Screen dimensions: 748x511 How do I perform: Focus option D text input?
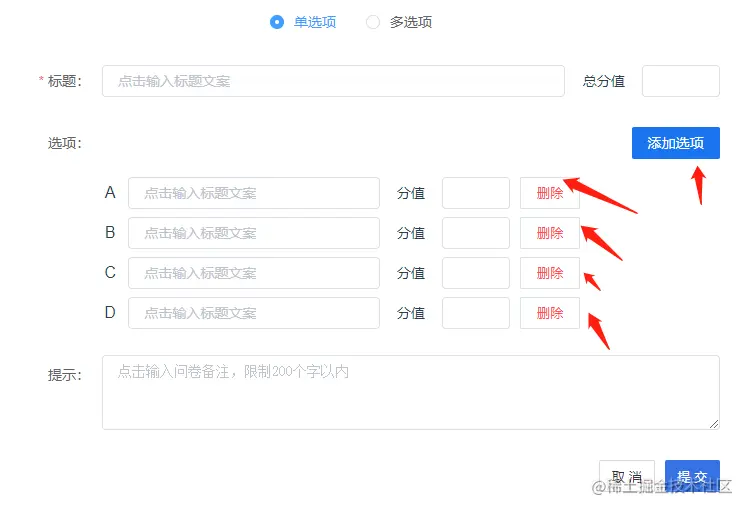tap(254, 313)
